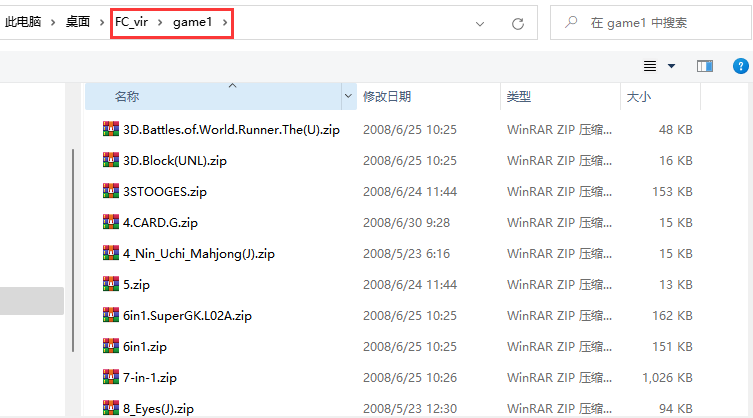This screenshot has height=418, width=753.
Task: Click the 94 KB size cell
Action: (x=676, y=408)
